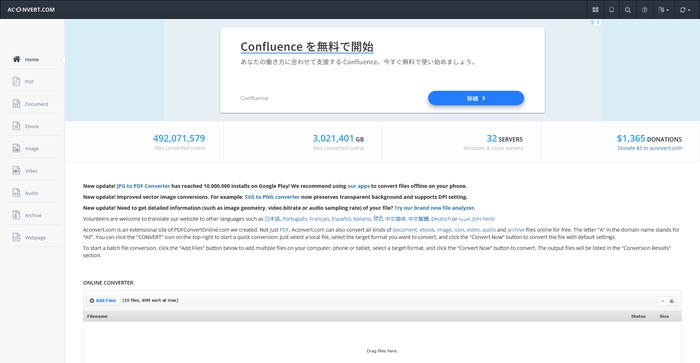
Task: Click the ad info icon
Action: click(x=592, y=22)
